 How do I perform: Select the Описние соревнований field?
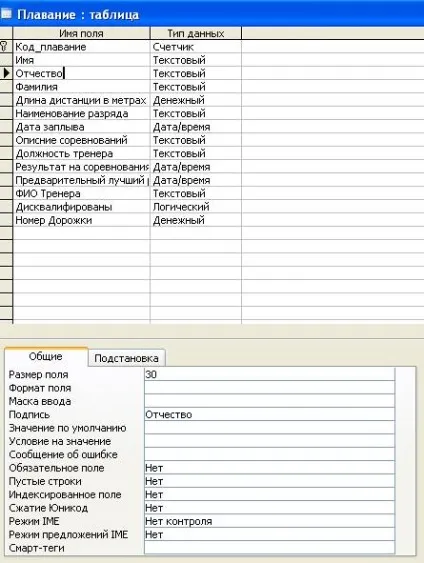click(x=81, y=140)
